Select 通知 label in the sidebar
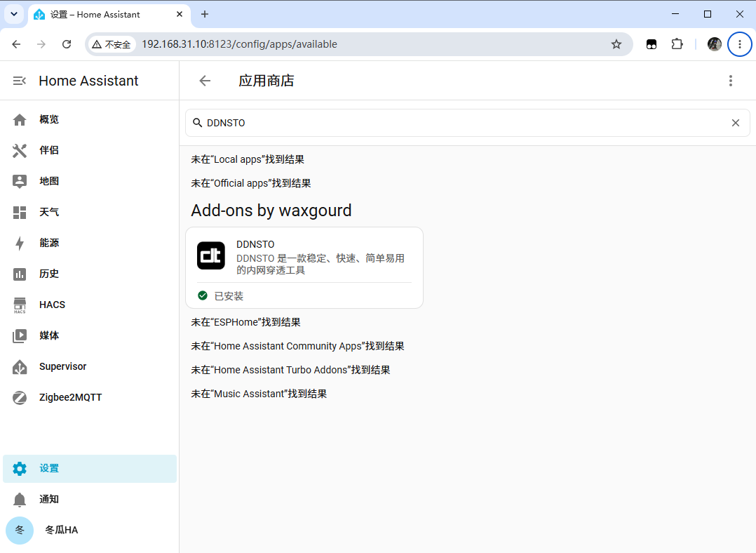Viewport: 756px width, 553px height. pyautogui.click(x=49, y=500)
